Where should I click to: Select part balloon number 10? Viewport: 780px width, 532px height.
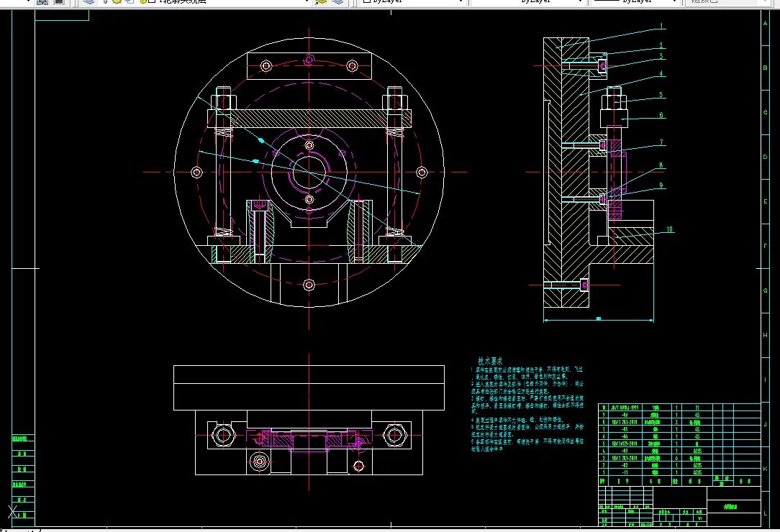(669, 229)
